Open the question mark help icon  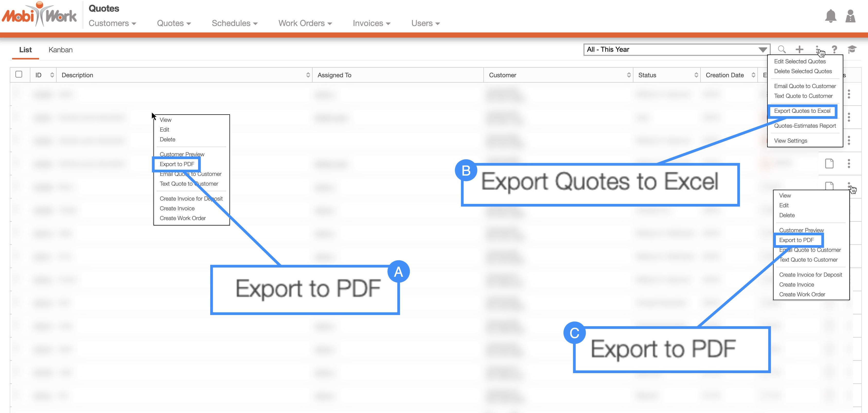[x=834, y=49]
